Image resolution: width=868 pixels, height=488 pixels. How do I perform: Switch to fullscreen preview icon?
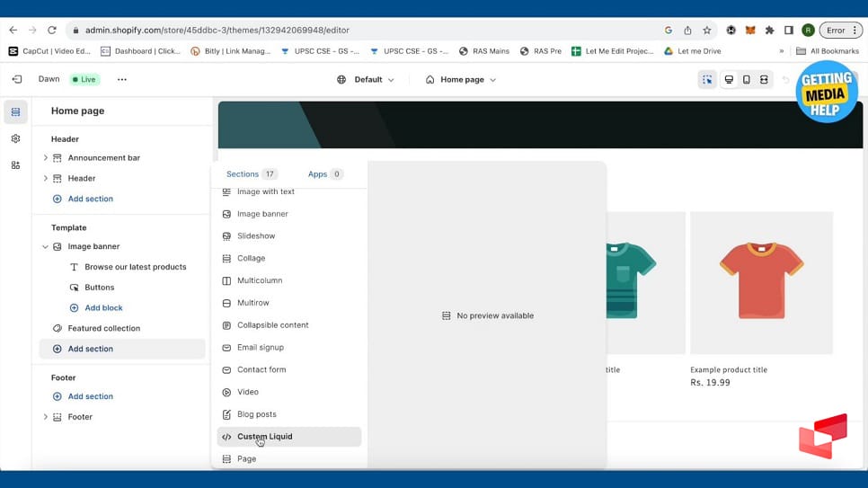tap(764, 80)
